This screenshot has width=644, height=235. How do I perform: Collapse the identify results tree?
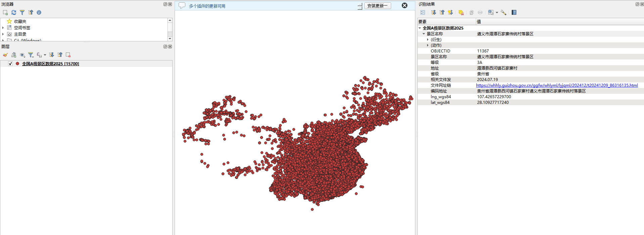click(x=442, y=12)
